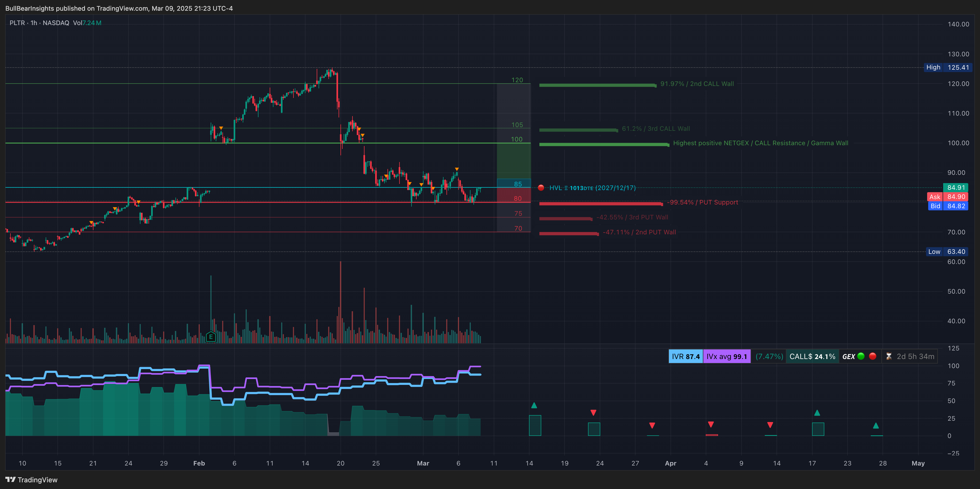Open the TradingView logo at bottom left
The image size is (980, 489).
point(32,480)
